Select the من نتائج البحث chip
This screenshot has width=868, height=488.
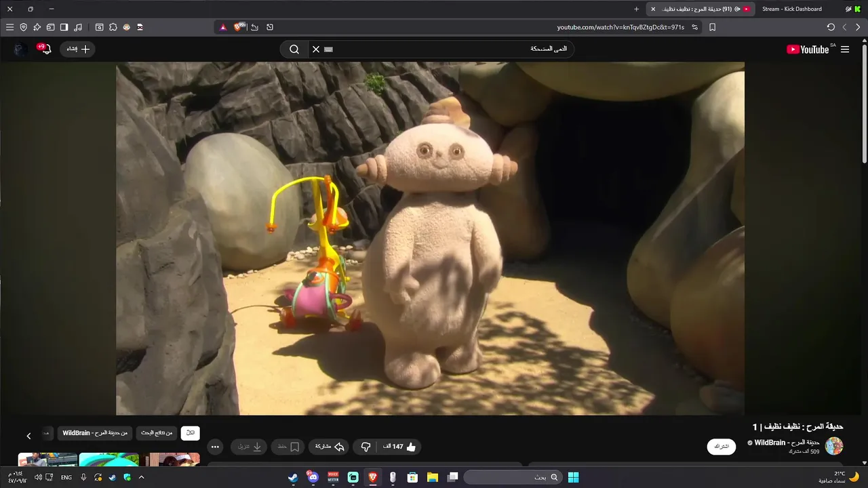(x=157, y=432)
